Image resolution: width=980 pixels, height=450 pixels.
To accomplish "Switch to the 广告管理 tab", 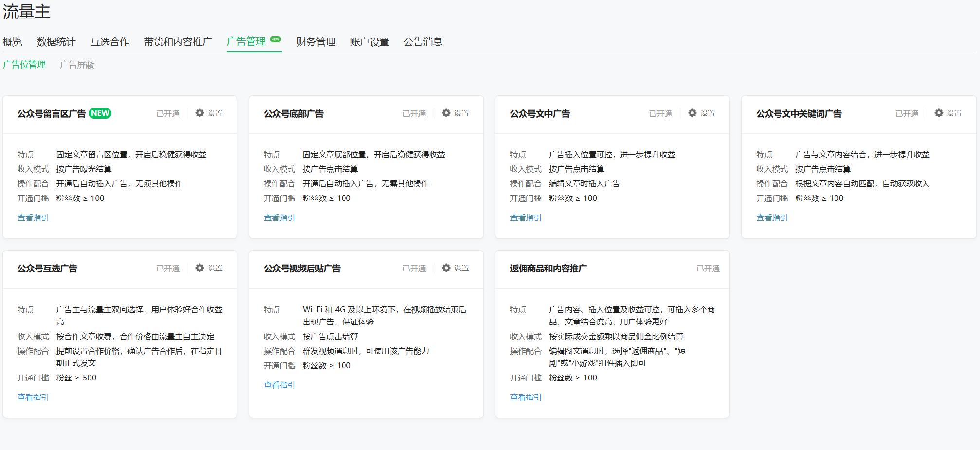I will (x=246, y=42).
